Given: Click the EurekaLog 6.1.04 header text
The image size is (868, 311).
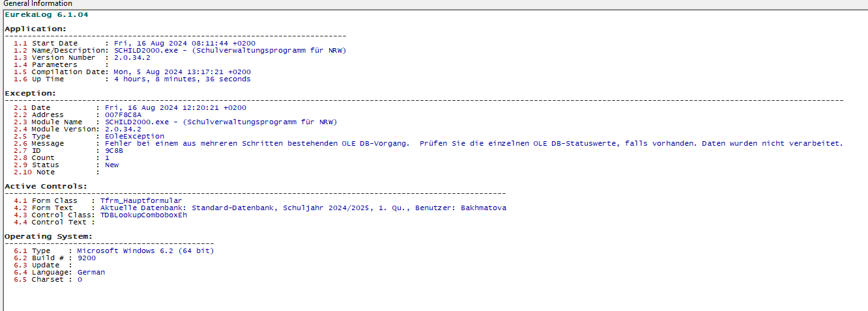Looking at the screenshot, I should 46,14.
